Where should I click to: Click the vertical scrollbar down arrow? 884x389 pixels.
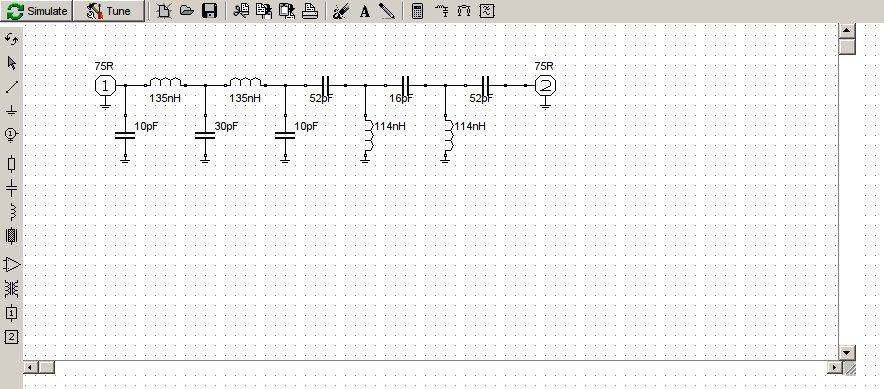coord(847,353)
